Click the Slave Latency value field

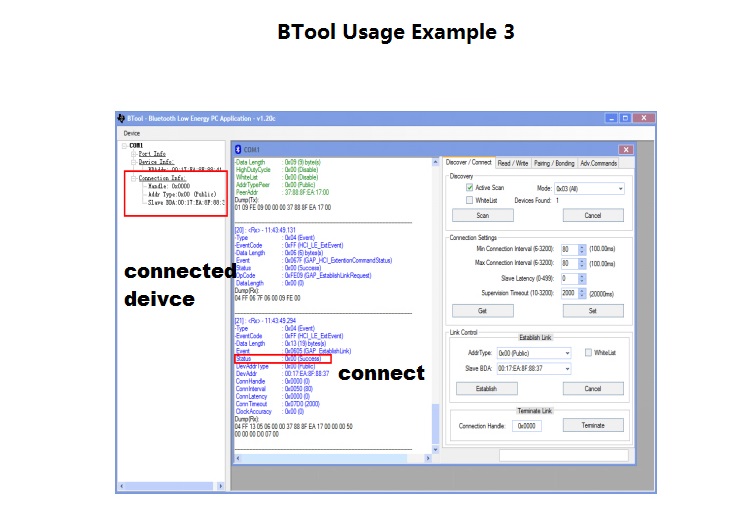point(569,278)
